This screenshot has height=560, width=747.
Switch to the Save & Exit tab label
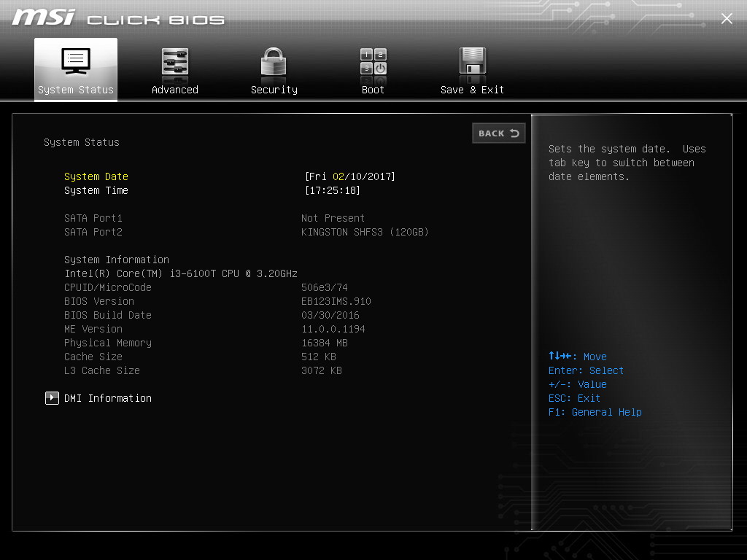tap(472, 90)
